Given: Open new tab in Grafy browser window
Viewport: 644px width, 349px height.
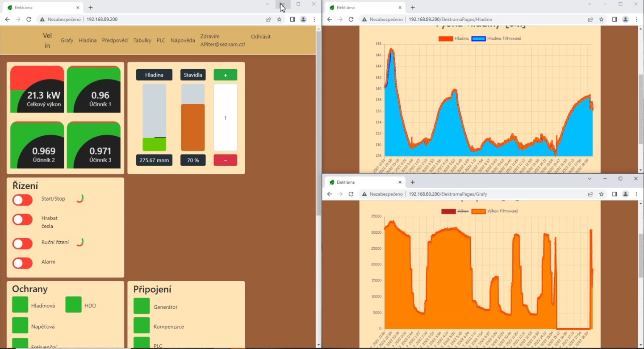Looking at the screenshot, I should click(413, 182).
